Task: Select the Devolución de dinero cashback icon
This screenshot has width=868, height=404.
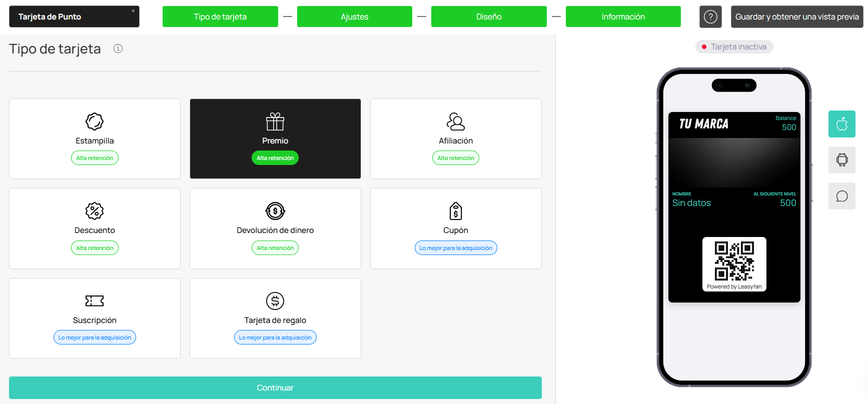Action: pos(275,211)
